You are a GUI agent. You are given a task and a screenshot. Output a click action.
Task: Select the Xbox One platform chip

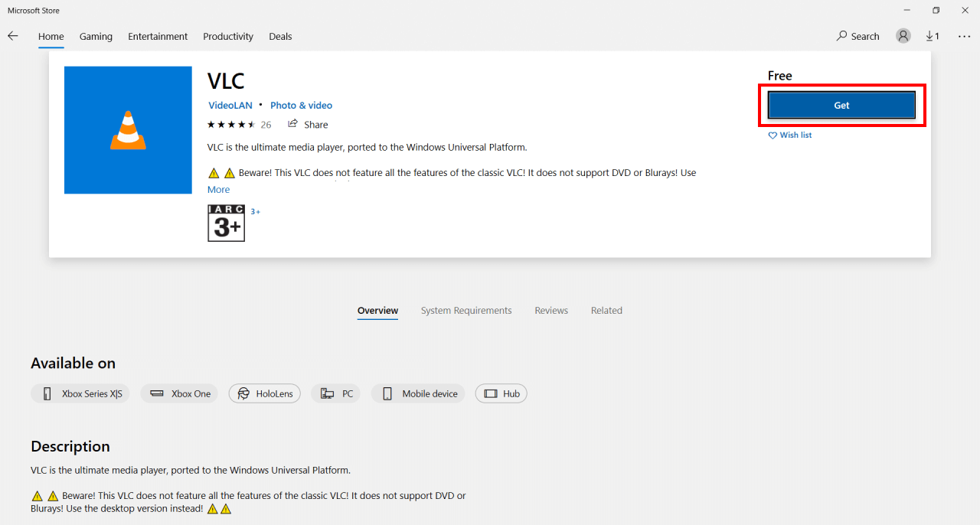point(180,393)
